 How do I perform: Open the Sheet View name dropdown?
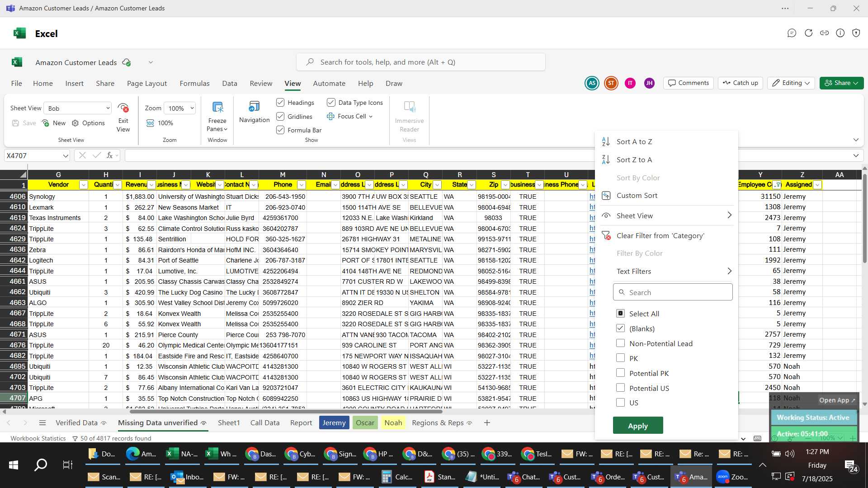108,108
